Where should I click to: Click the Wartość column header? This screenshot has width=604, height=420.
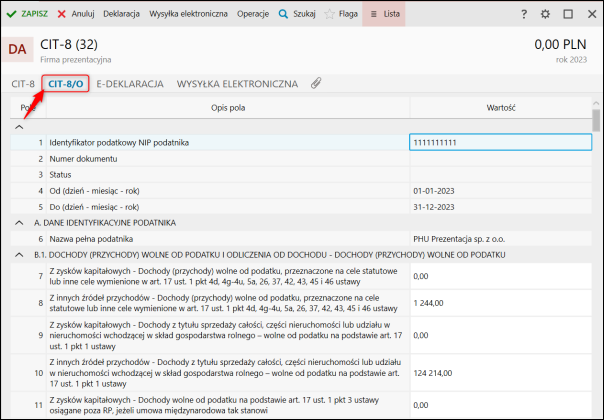click(500, 108)
